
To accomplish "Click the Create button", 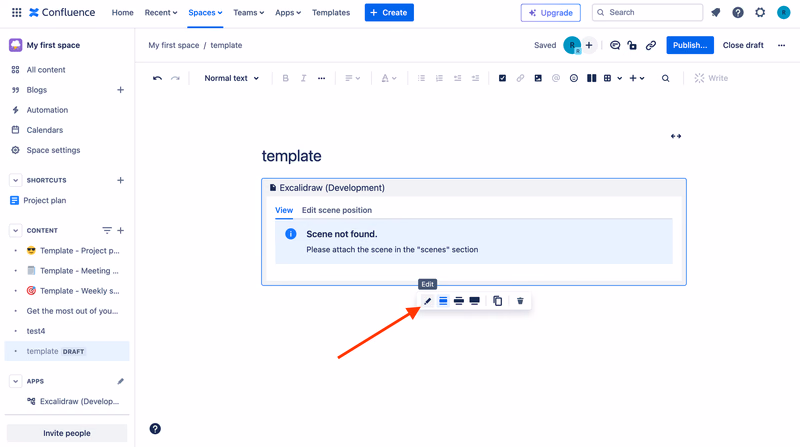I will pos(389,12).
